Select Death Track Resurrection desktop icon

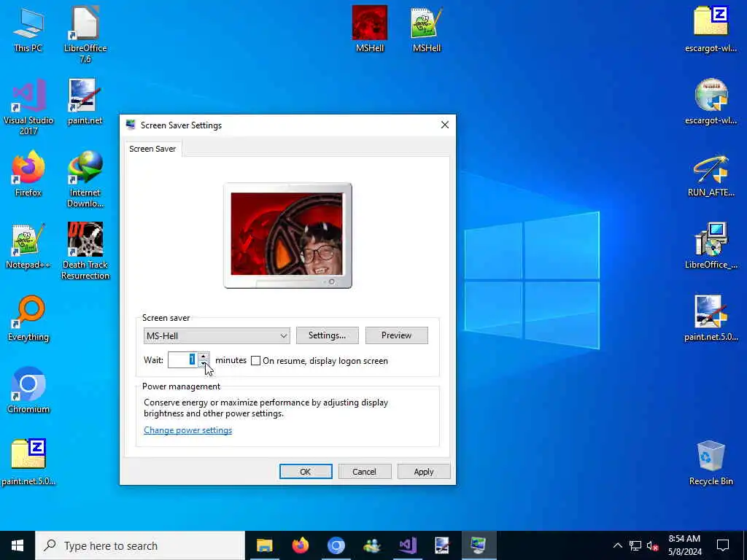(85, 251)
